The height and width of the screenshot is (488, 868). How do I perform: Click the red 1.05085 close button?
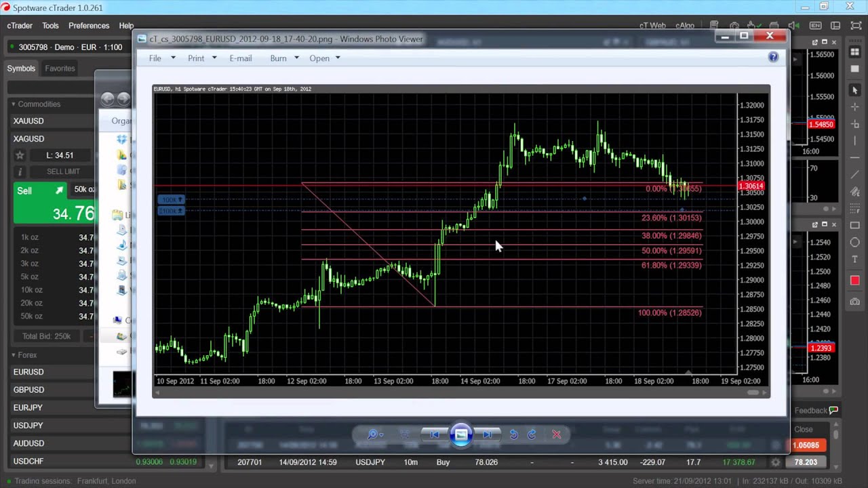[x=806, y=445]
